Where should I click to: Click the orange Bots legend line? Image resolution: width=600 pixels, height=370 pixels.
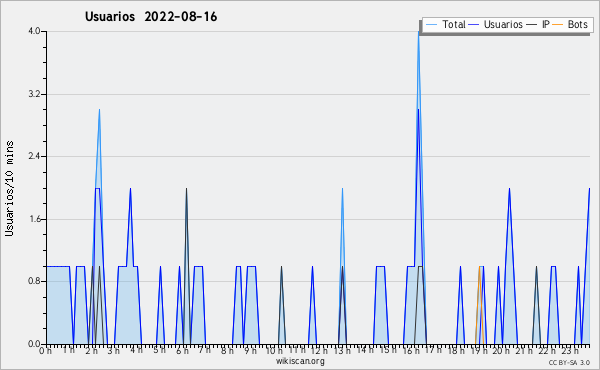coord(558,25)
